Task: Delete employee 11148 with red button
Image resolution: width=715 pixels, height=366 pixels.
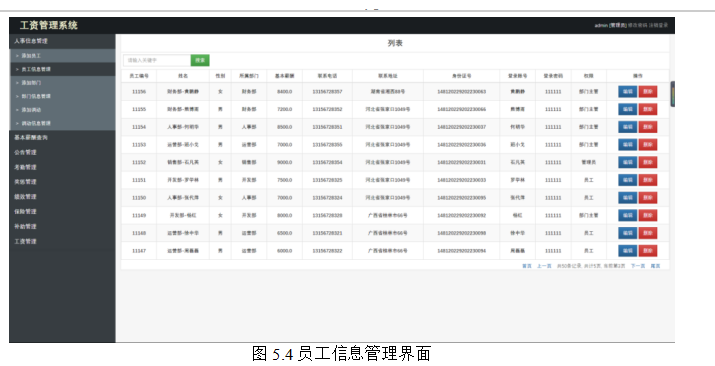Action: 648,233
